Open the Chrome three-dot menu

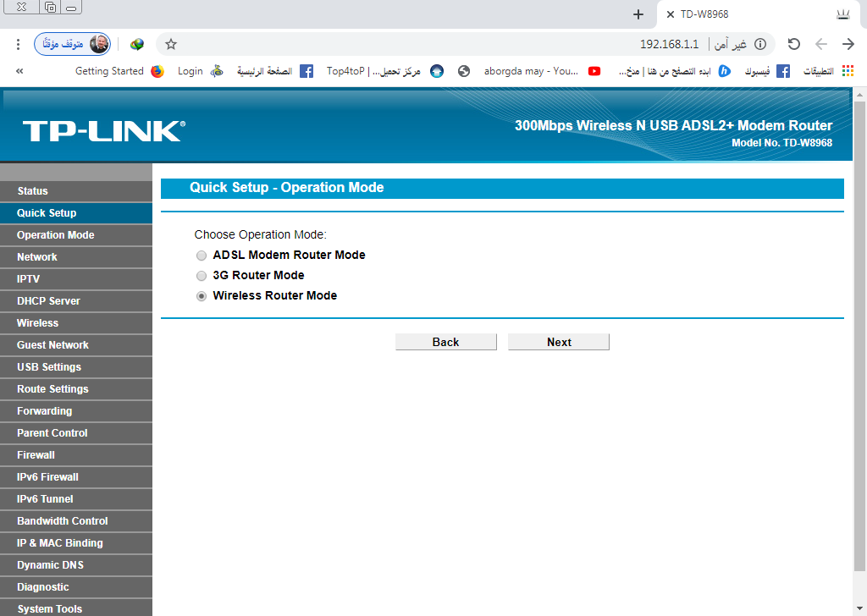pos(18,44)
